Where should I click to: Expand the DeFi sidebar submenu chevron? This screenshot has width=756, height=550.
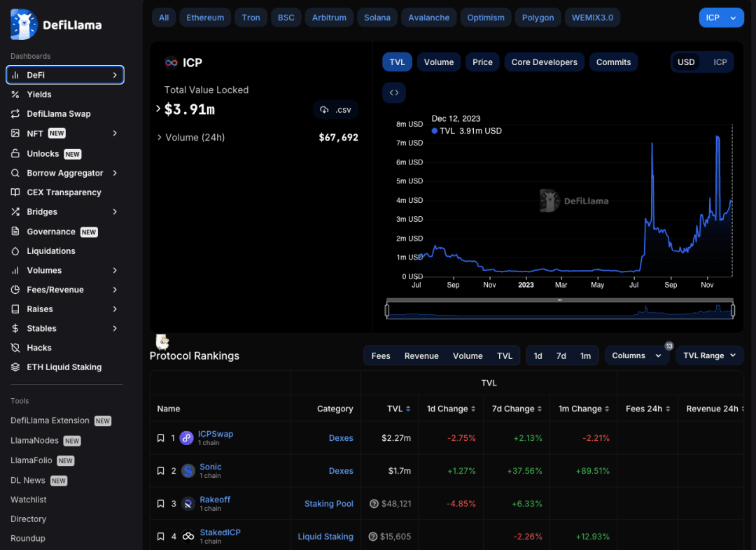click(115, 75)
